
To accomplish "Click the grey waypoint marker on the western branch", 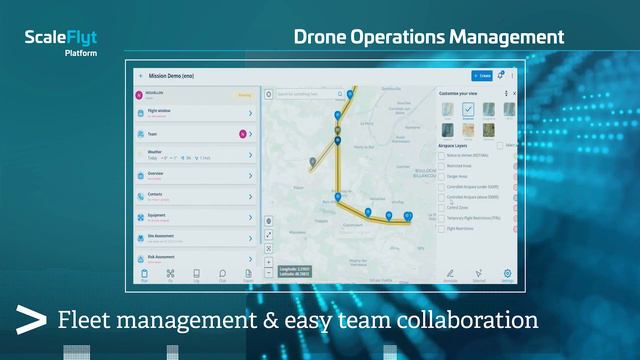I will click(313, 162).
